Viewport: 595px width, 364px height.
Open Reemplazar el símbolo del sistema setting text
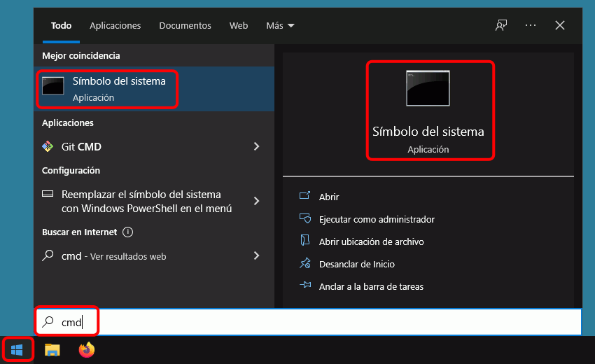pyautogui.click(x=146, y=201)
